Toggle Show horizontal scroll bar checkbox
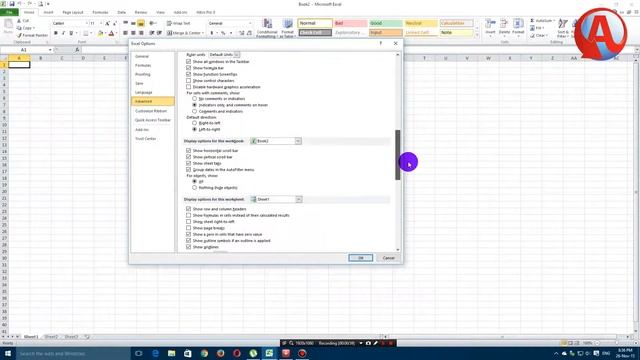 pyautogui.click(x=188, y=151)
